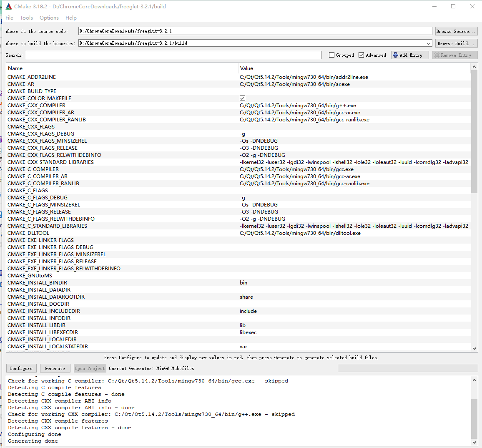Click the CMAKE_INSTALL_INCLUDEDIR value include

[x=248, y=311]
